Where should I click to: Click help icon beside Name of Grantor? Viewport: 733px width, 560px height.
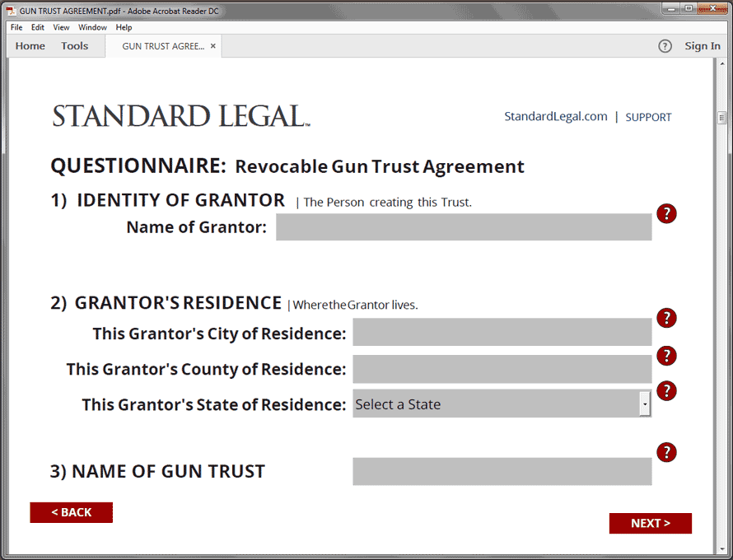pyautogui.click(x=666, y=214)
